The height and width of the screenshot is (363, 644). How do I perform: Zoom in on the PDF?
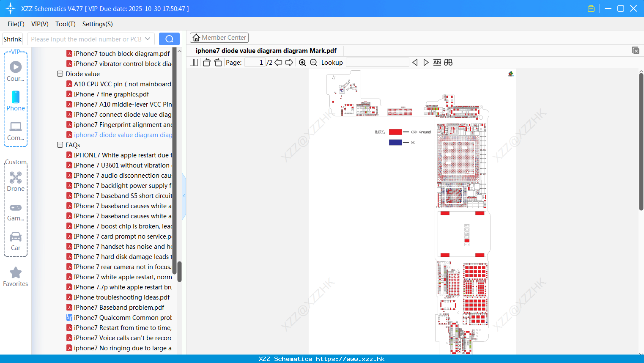(302, 63)
